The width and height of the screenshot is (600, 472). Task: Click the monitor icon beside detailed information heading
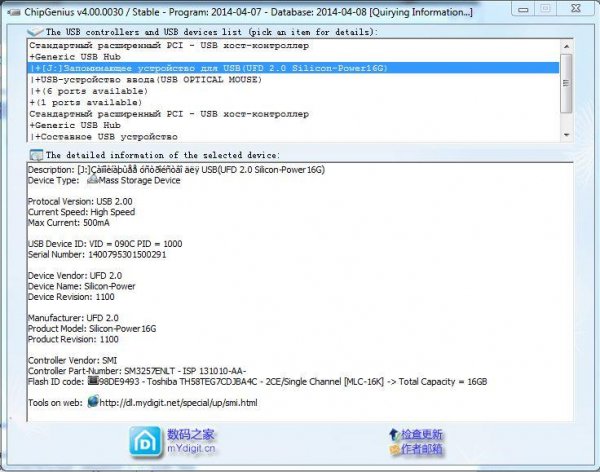36,155
